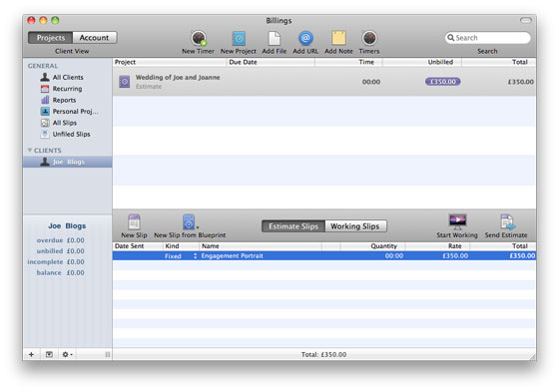This screenshot has height=392, width=559.
Task: Click the slip Rate £350.00 cell
Action: pos(455,256)
